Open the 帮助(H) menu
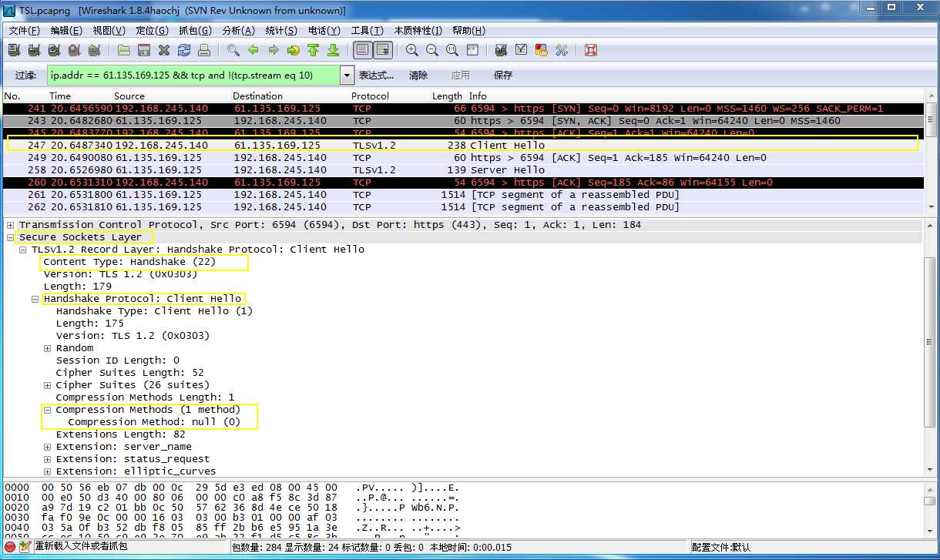940x560 pixels. (469, 31)
